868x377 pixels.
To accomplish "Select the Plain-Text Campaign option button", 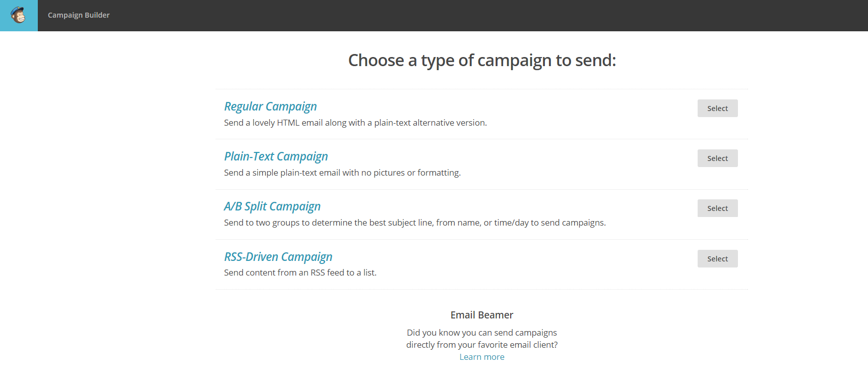I will (717, 158).
